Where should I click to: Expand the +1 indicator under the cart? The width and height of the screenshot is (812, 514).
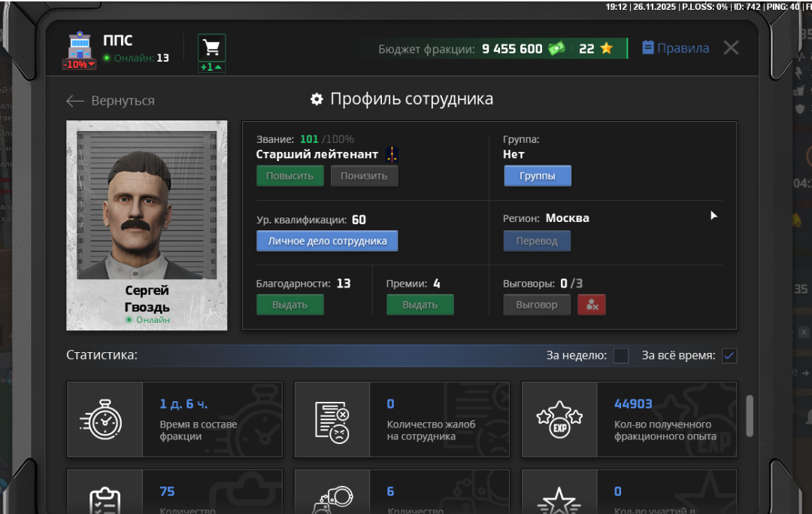tap(211, 67)
